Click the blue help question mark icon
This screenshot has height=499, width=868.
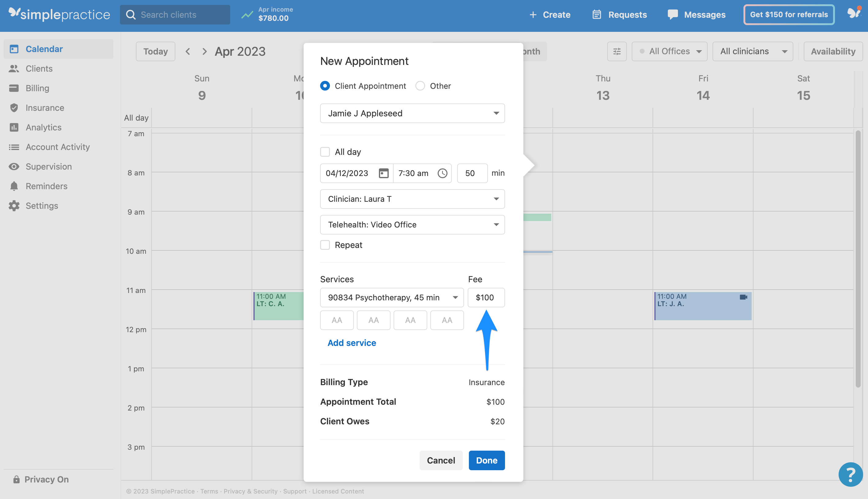pos(850,474)
